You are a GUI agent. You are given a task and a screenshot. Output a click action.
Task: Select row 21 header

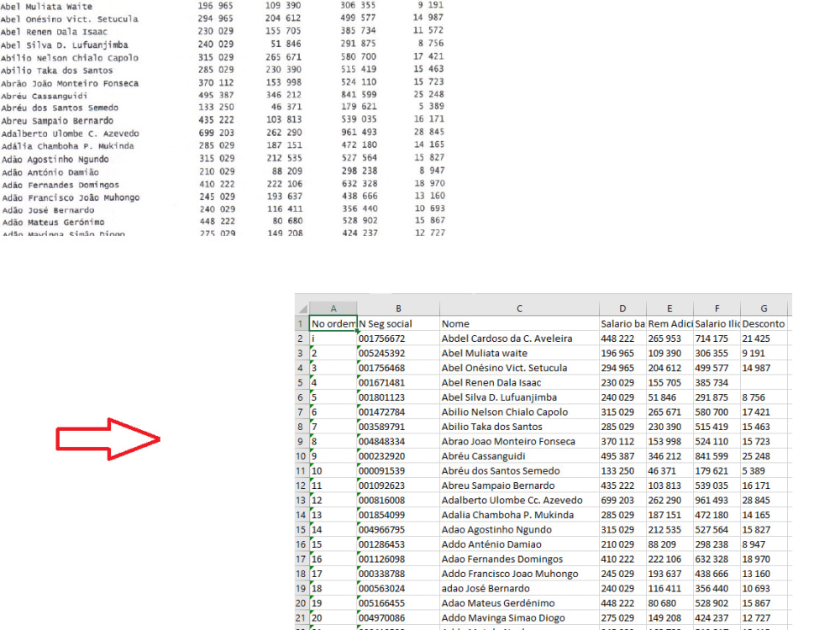(302, 617)
